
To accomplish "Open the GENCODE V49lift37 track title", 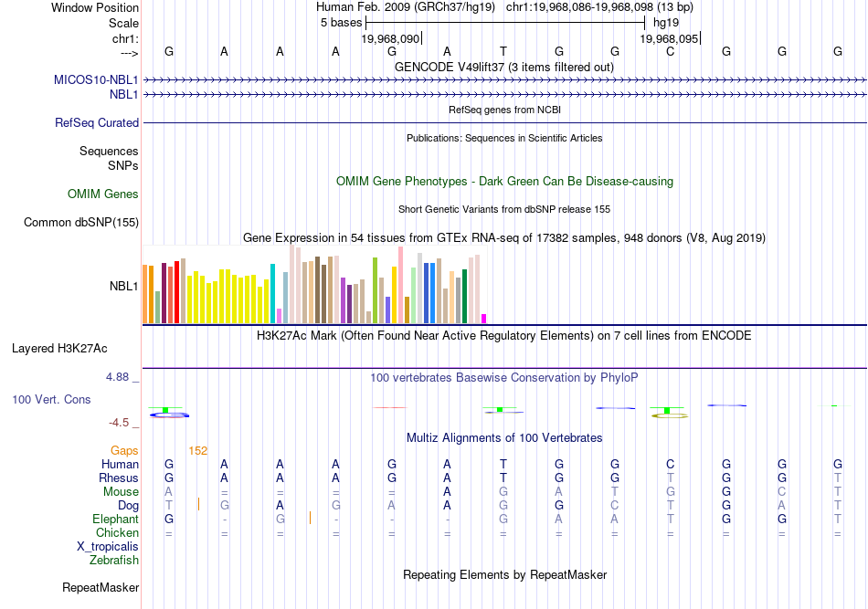I will pyautogui.click(x=503, y=67).
